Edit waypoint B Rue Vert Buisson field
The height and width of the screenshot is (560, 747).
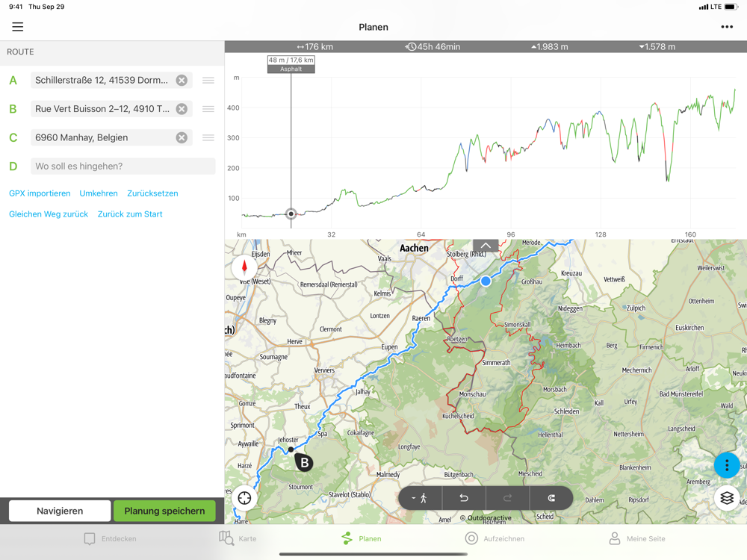(111, 109)
